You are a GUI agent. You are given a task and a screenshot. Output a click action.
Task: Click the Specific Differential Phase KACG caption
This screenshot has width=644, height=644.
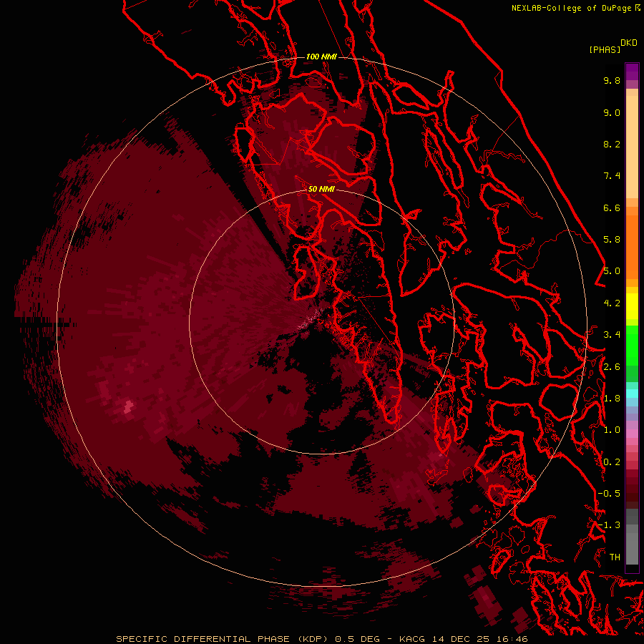pos(321,639)
